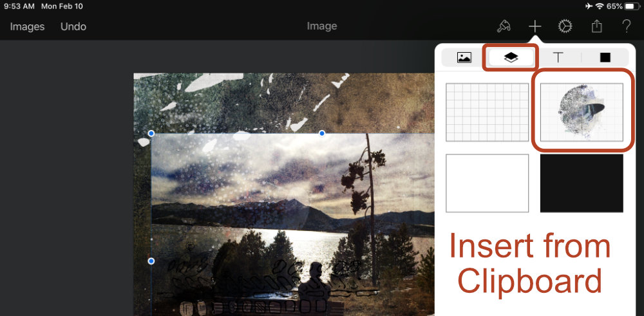Open the settings gear icon
644x316 pixels.
click(565, 26)
